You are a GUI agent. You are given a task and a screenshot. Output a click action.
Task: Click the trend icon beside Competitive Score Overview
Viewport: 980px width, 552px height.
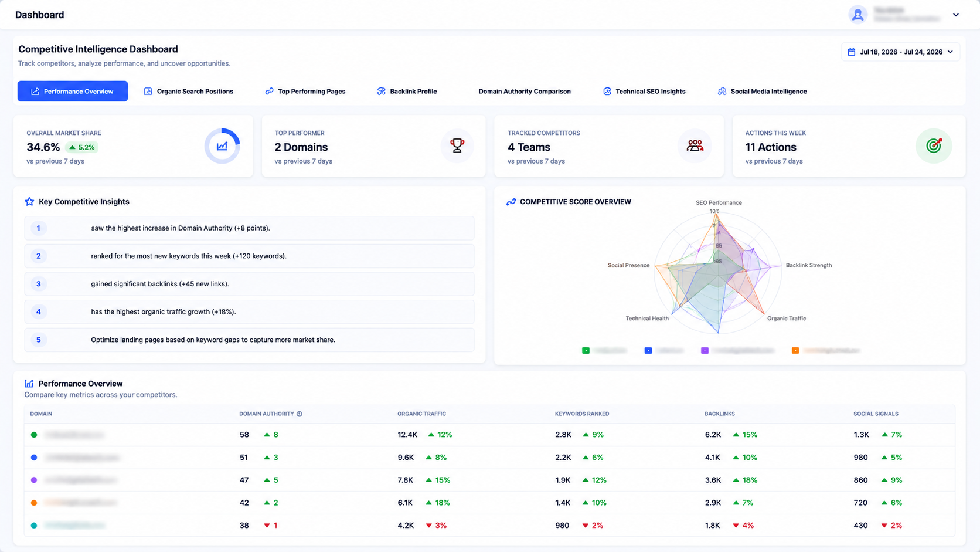pyautogui.click(x=511, y=202)
